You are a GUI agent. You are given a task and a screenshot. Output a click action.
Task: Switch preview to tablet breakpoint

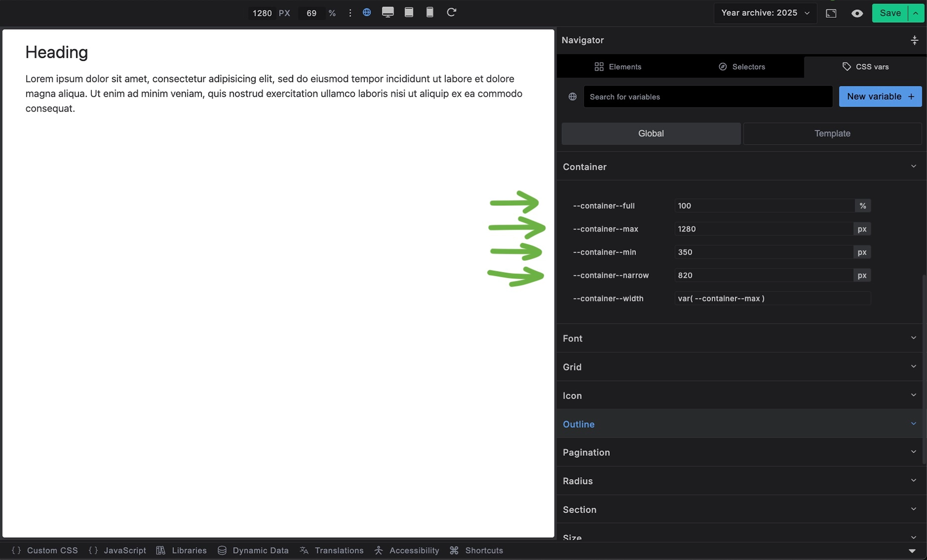pos(409,13)
